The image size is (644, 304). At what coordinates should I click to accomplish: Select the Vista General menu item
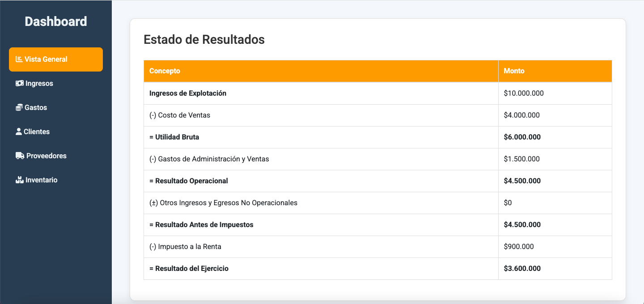click(x=56, y=59)
